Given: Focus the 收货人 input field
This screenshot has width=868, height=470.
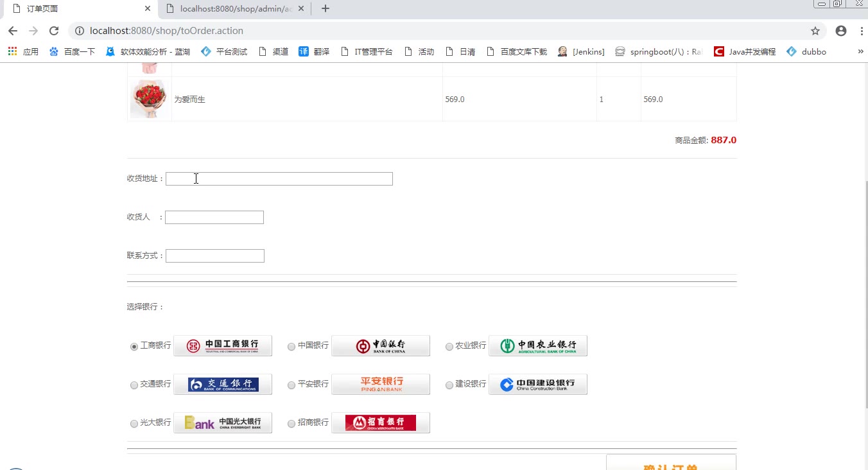Looking at the screenshot, I should point(214,217).
